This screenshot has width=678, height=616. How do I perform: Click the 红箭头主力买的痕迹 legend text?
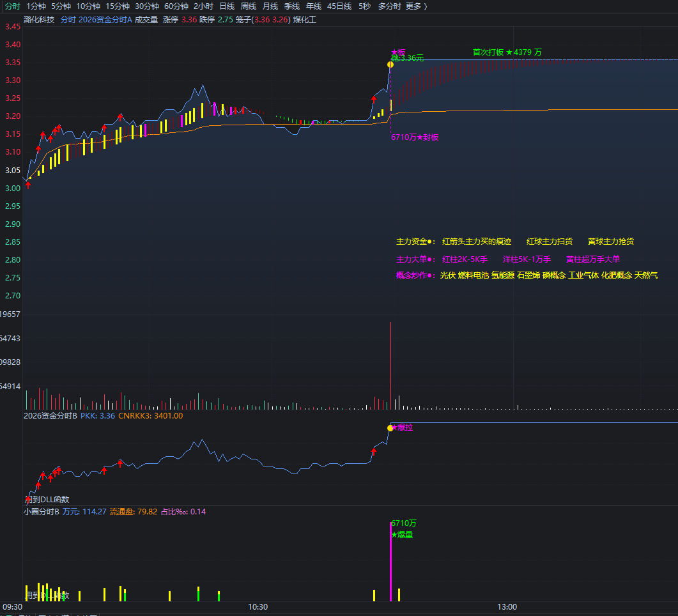(x=477, y=241)
